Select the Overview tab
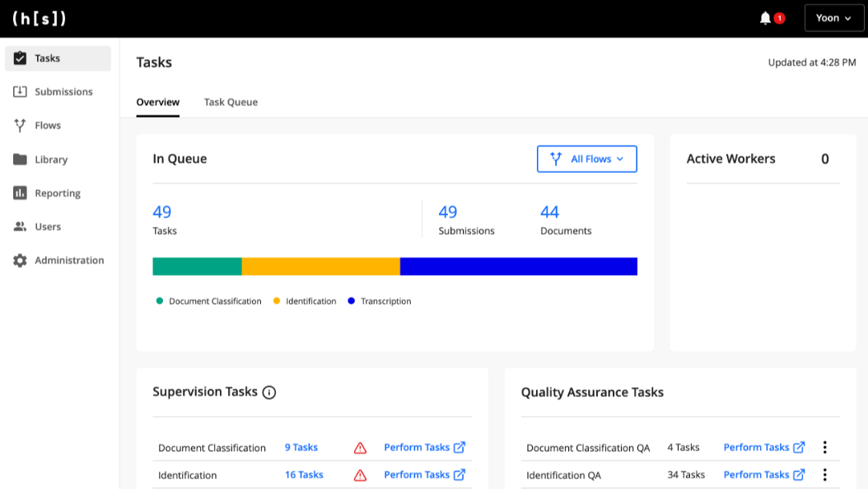Screen dimensions: 868x489 click(x=158, y=102)
